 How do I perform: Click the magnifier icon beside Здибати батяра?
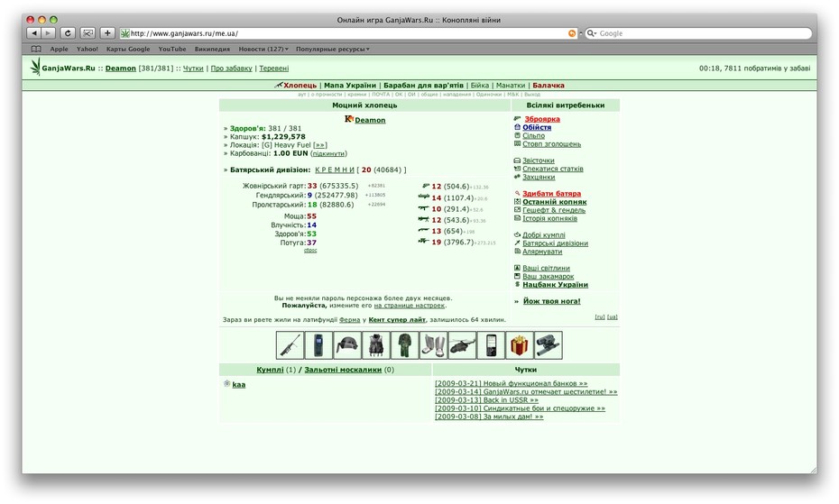pos(517,194)
